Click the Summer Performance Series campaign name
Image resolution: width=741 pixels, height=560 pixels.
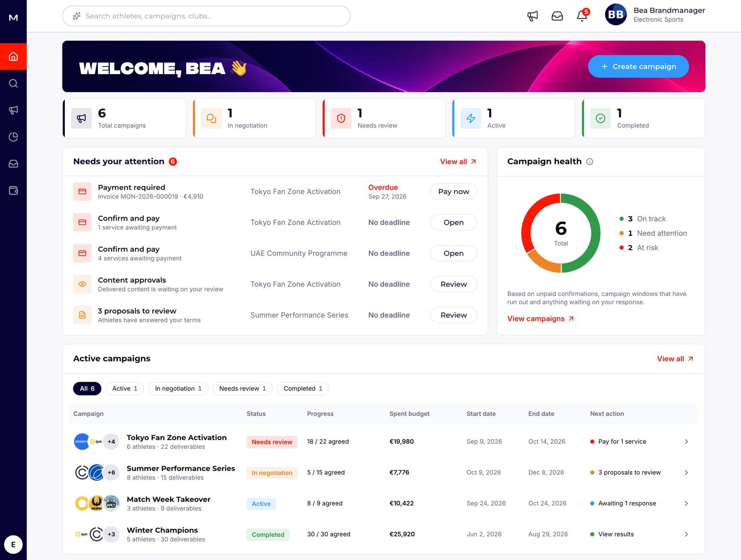(181, 468)
